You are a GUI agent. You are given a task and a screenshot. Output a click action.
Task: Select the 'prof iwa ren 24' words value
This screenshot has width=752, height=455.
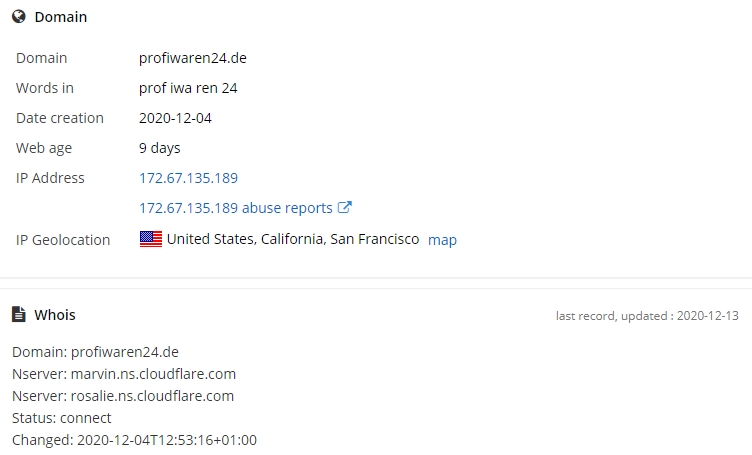188,88
